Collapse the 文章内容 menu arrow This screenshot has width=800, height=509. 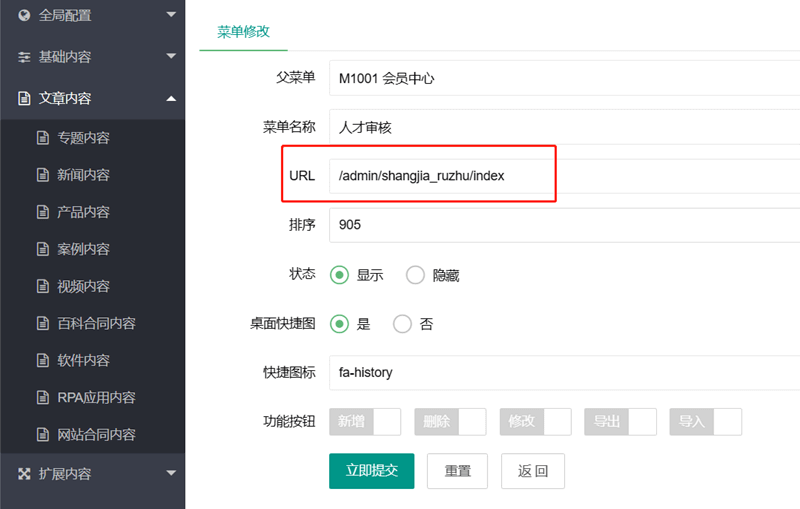point(171,98)
